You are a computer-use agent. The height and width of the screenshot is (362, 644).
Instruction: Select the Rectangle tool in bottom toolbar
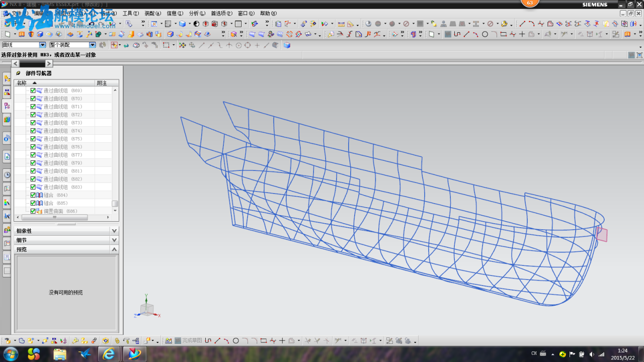[263, 340]
